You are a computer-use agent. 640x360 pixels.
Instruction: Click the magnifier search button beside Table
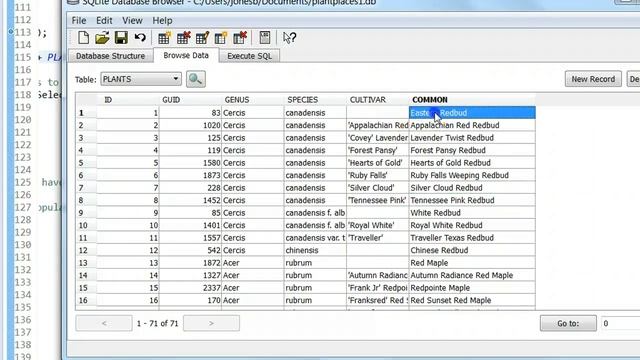coord(196,79)
